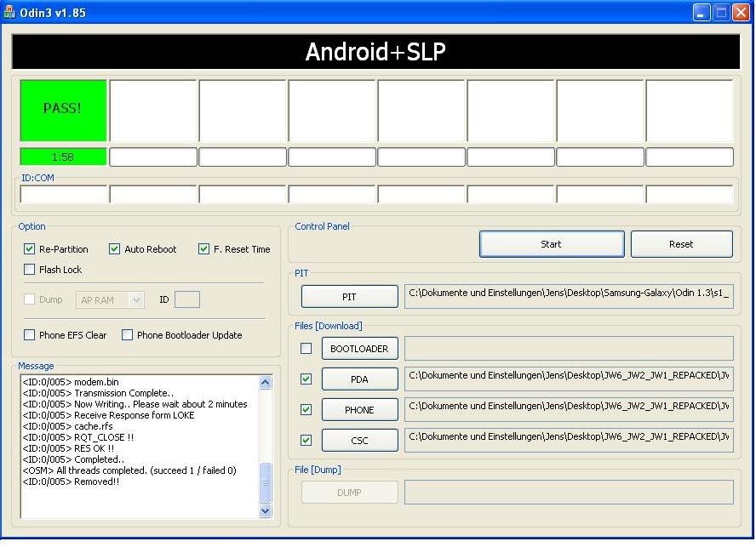The height and width of the screenshot is (547, 756).
Task: Uncheck the PHONE file checkbox
Action: pyautogui.click(x=306, y=410)
